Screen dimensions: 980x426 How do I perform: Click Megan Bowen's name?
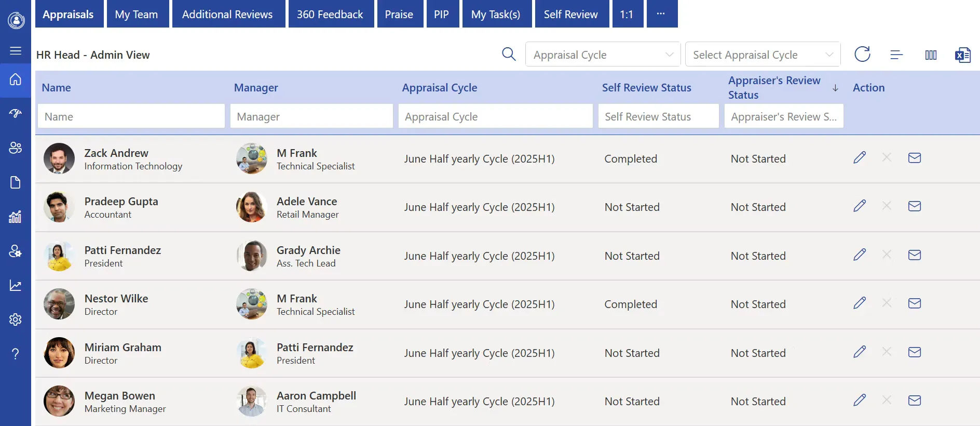point(120,396)
